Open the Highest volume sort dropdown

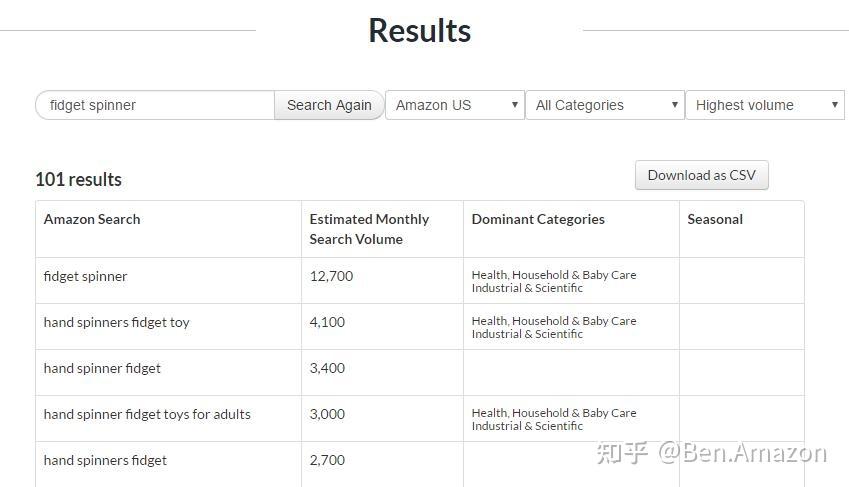[765, 105]
